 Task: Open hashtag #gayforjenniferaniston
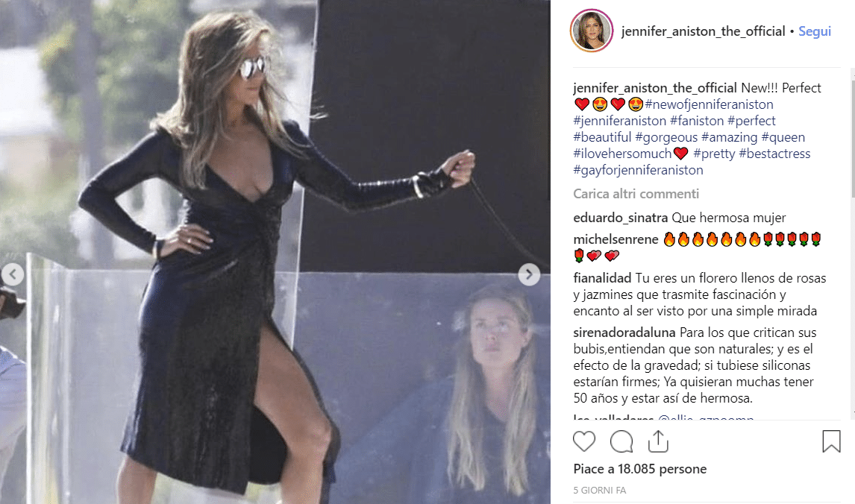click(x=638, y=170)
